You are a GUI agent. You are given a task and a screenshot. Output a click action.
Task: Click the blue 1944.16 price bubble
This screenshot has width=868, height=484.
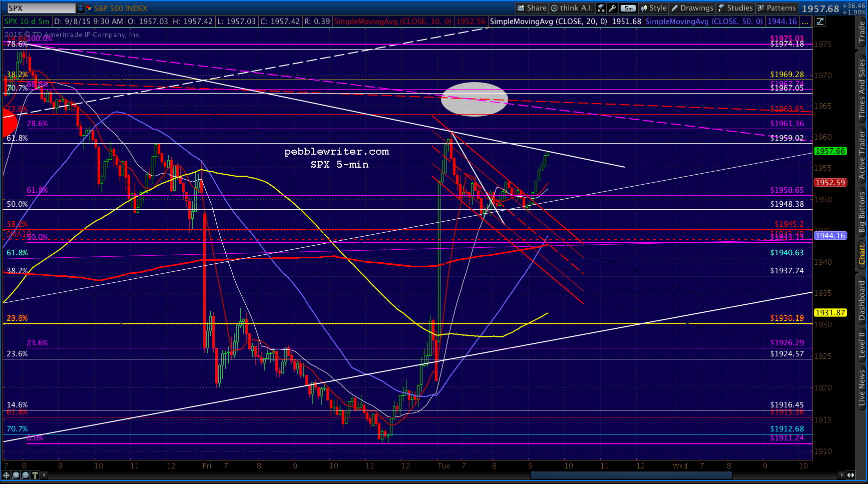pyautogui.click(x=830, y=236)
